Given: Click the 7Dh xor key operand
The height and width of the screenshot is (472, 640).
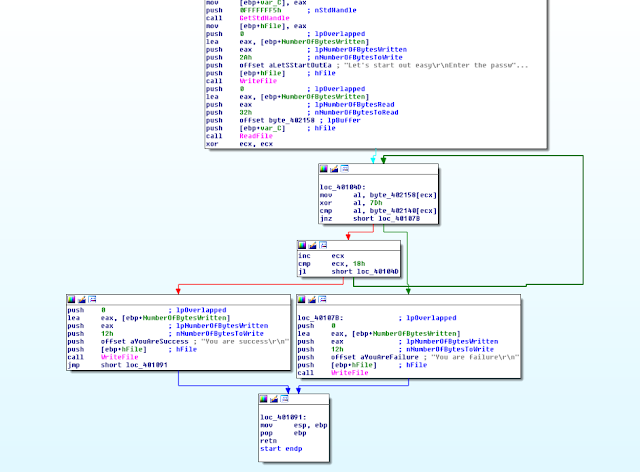Looking at the screenshot, I should click(x=376, y=203).
